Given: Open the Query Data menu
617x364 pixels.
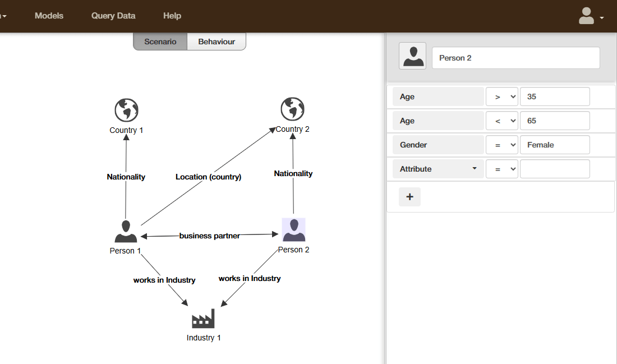Looking at the screenshot, I should click(113, 16).
